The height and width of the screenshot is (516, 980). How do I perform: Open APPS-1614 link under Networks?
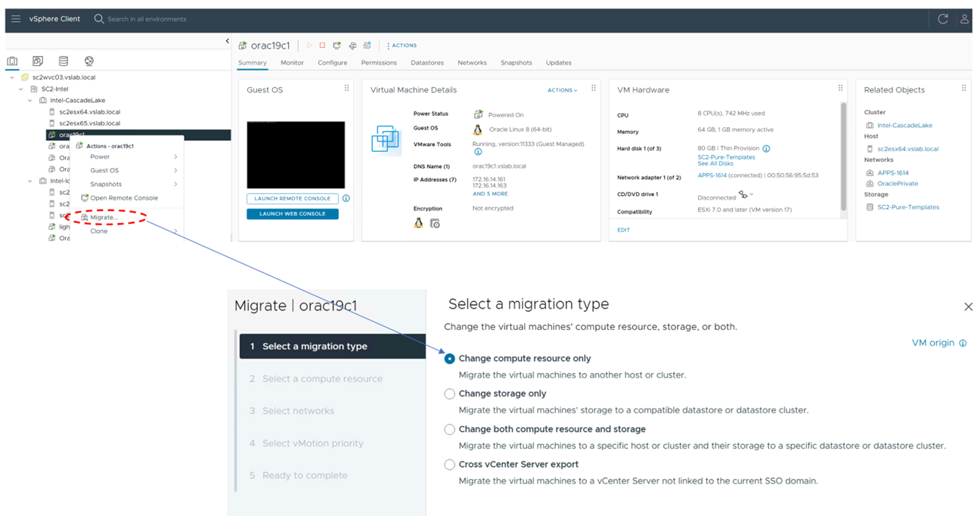click(x=893, y=173)
